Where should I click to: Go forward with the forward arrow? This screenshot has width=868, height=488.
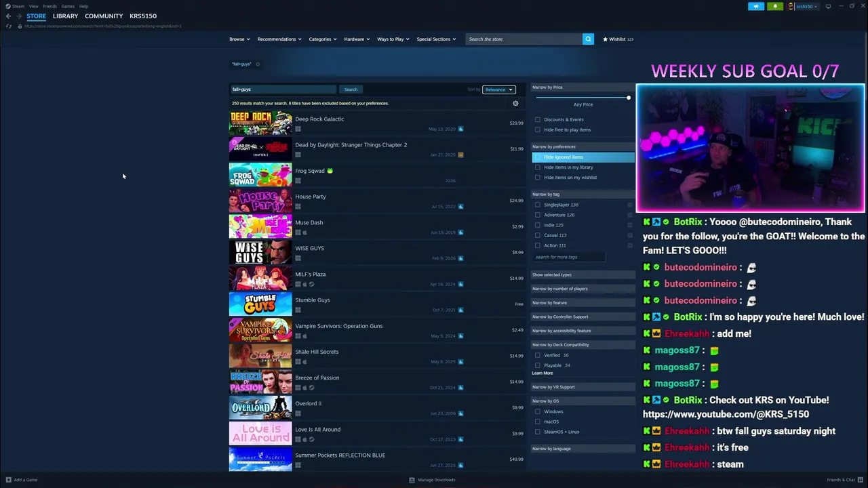click(18, 16)
